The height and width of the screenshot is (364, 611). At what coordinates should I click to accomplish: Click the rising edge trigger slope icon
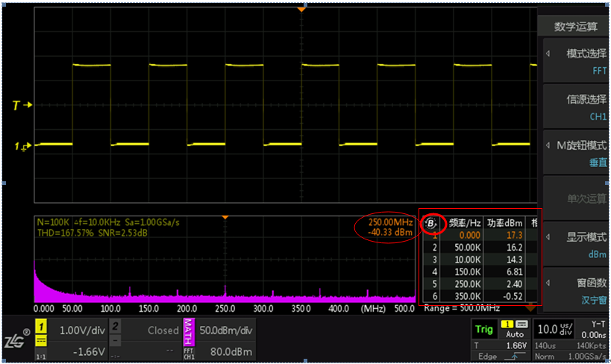click(x=516, y=357)
